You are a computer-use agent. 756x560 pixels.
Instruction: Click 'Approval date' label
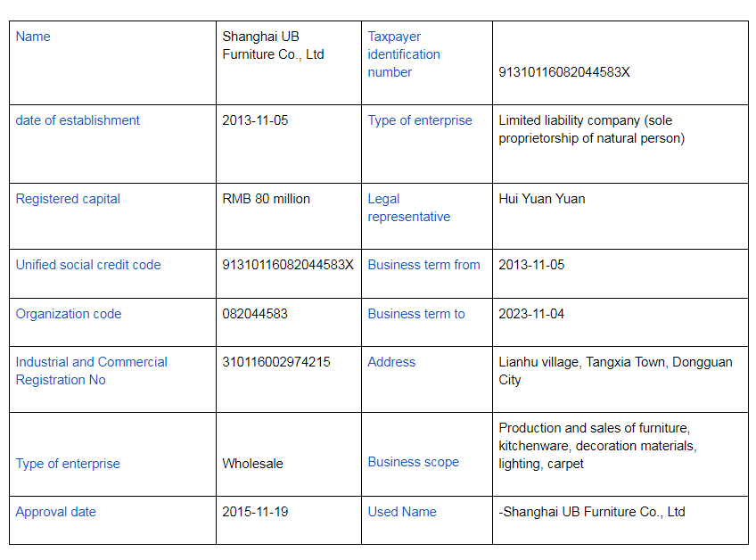56,512
